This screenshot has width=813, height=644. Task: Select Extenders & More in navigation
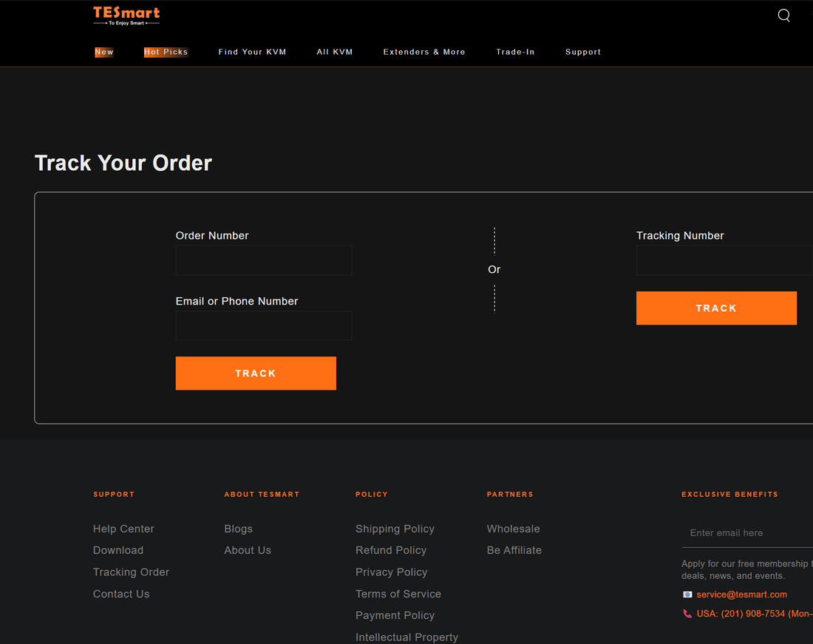424,52
